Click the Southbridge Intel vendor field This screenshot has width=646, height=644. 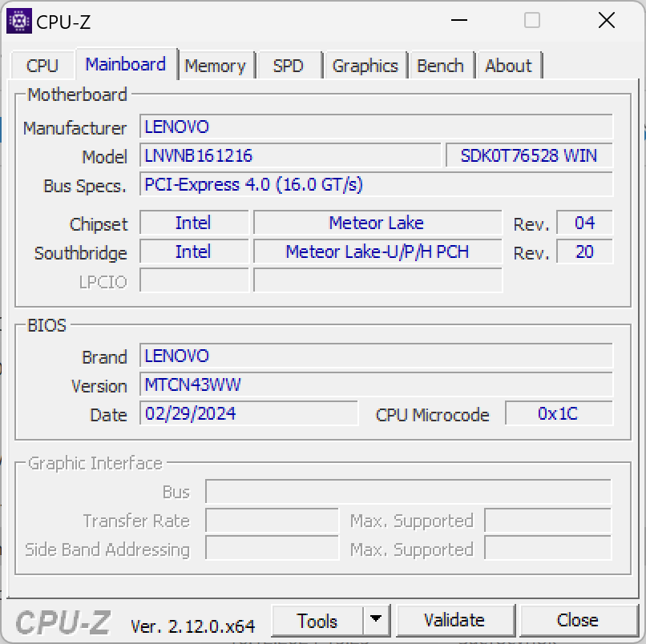point(194,252)
